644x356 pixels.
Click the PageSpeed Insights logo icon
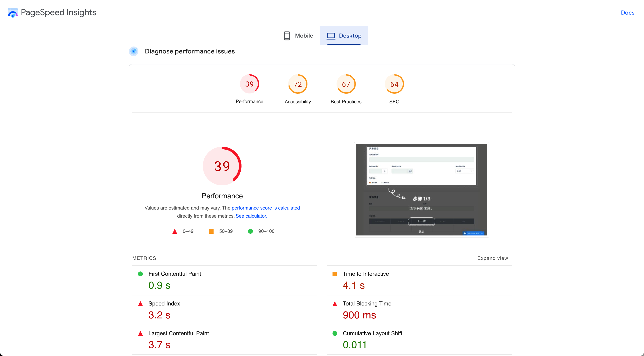pos(13,13)
